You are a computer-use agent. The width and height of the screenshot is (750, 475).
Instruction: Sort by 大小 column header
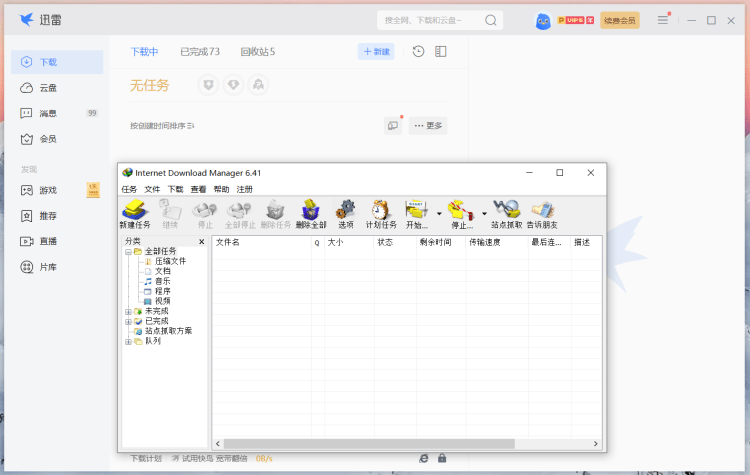click(x=349, y=243)
